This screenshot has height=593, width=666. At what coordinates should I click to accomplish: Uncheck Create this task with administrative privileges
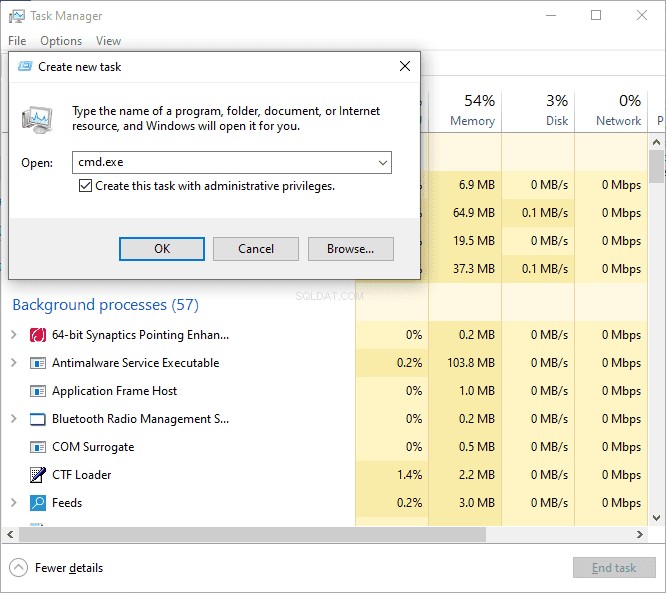[x=85, y=186]
